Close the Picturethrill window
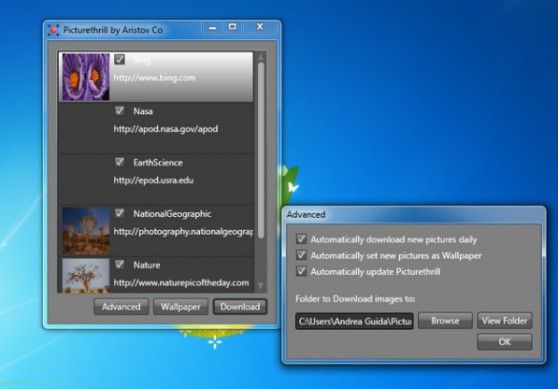Image resolution: width=558 pixels, height=389 pixels. [260, 27]
